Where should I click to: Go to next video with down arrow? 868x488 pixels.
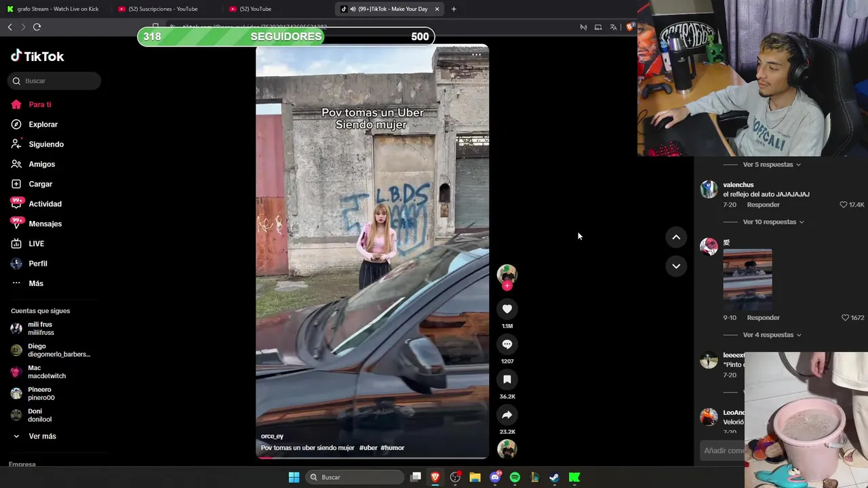click(676, 266)
